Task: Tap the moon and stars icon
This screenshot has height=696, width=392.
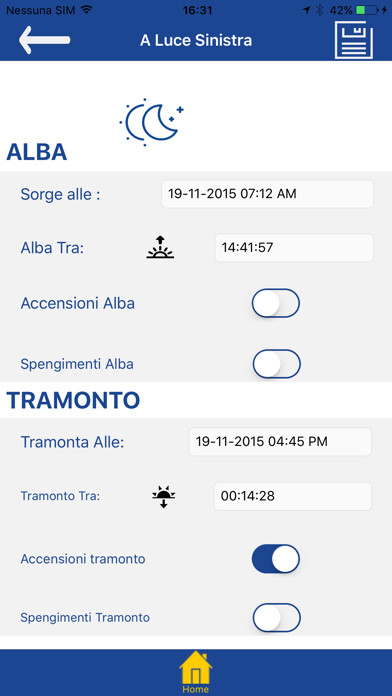Action: [151, 122]
